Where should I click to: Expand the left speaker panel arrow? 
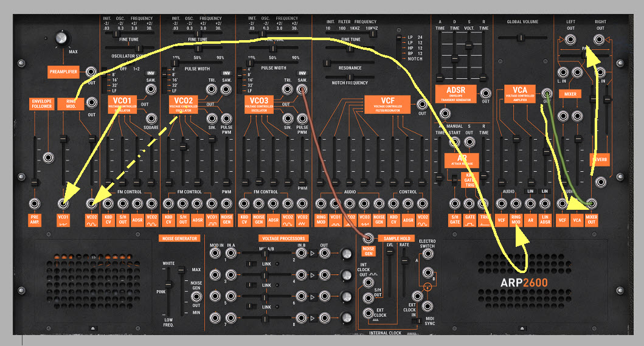point(93,328)
